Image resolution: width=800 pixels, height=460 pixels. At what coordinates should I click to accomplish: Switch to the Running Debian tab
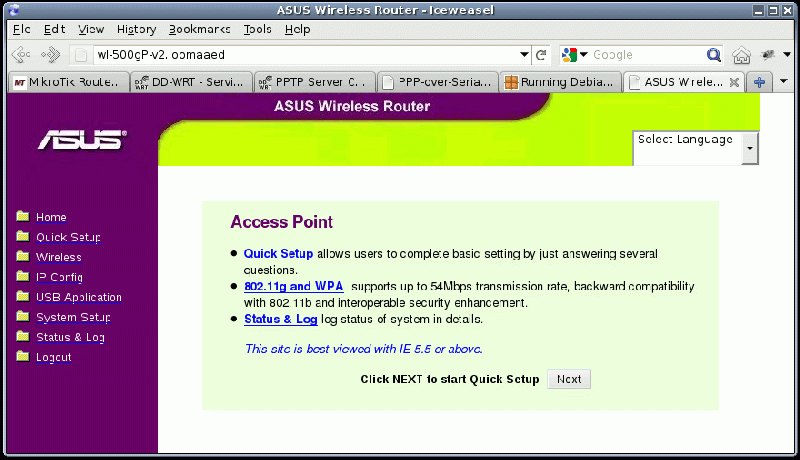click(560, 82)
